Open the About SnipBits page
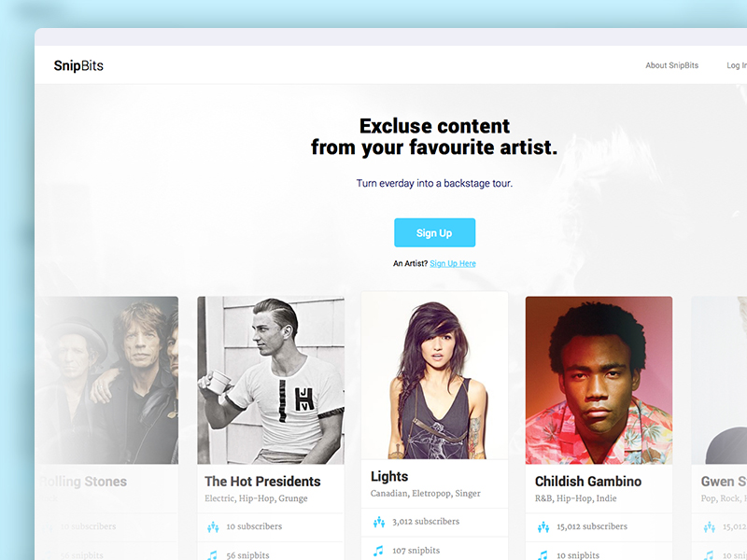The image size is (747, 560). click(x=671, y=65)
